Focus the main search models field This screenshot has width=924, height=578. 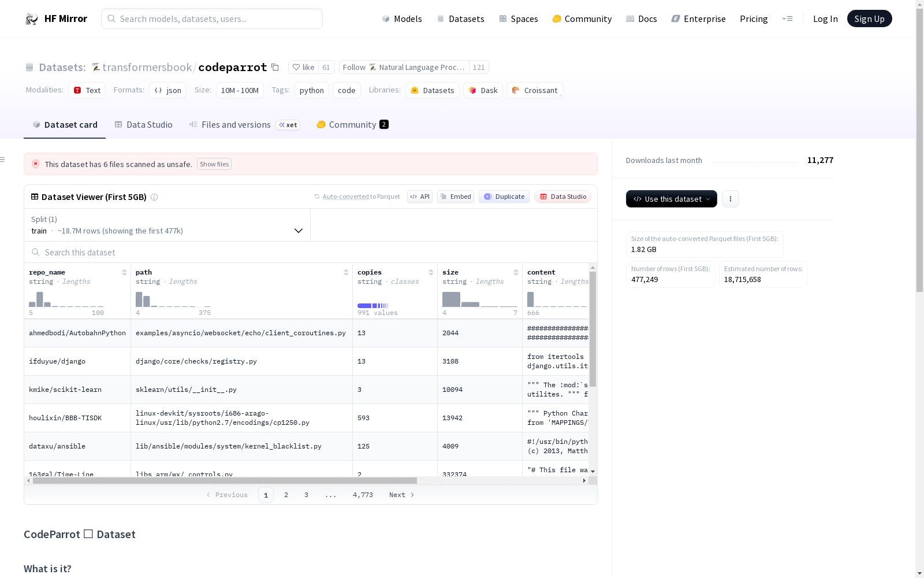[212, 18]
